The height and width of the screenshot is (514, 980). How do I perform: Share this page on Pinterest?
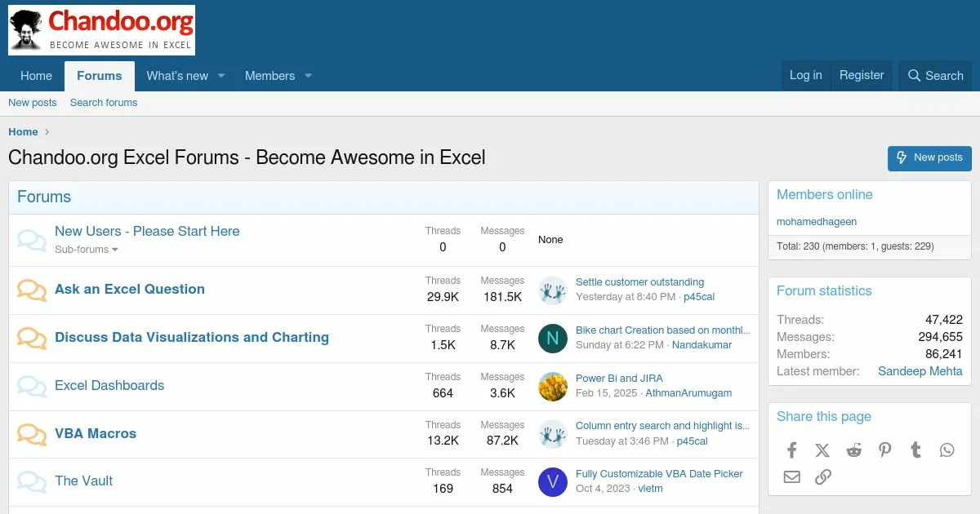click(884, 450)
